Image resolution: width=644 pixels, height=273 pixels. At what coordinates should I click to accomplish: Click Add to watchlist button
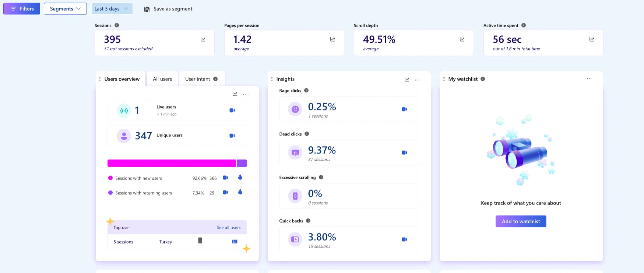coord(521,221)
